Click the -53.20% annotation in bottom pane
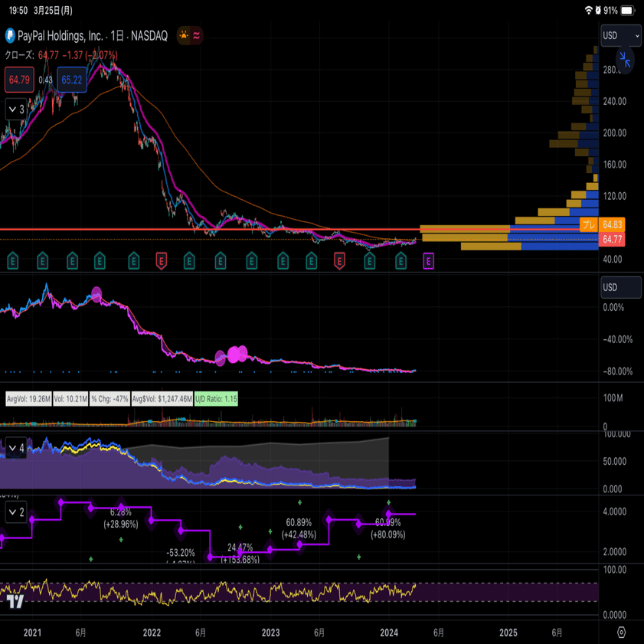The width and height of the screenshot is (644, 644). tap(180, 553)
